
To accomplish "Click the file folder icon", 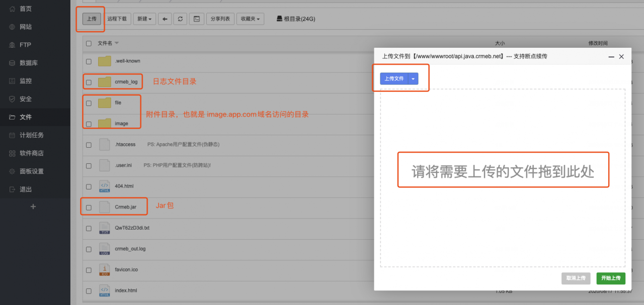I will coord(105,103).
